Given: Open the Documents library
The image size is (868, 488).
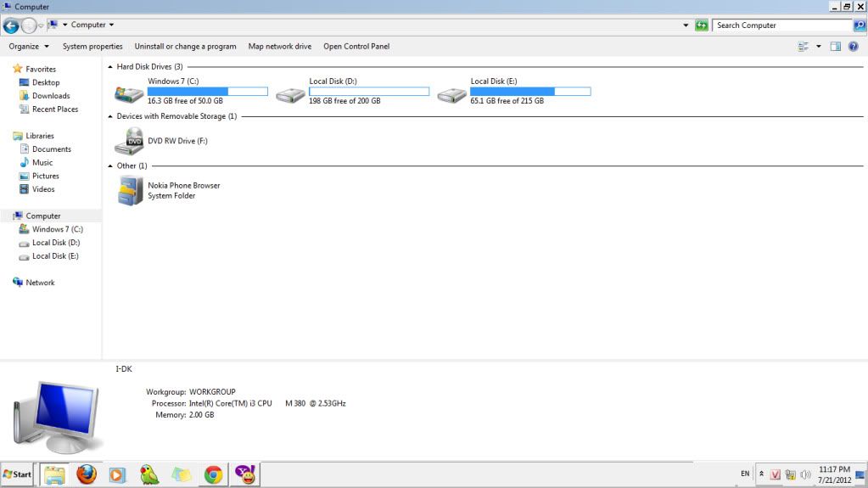Looking at the screenshot, I should click(x=52, y=149).
